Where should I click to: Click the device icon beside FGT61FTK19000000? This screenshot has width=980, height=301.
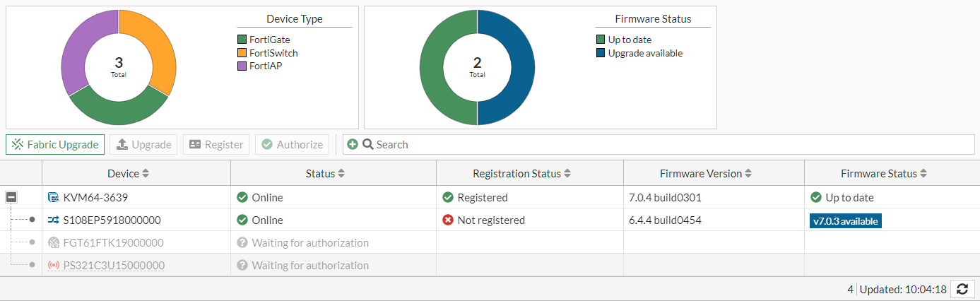tap(54, 243)
